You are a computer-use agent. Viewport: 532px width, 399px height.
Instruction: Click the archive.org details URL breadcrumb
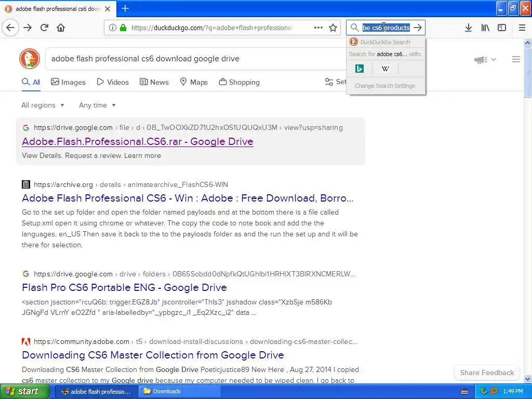[x=131, y=184]
